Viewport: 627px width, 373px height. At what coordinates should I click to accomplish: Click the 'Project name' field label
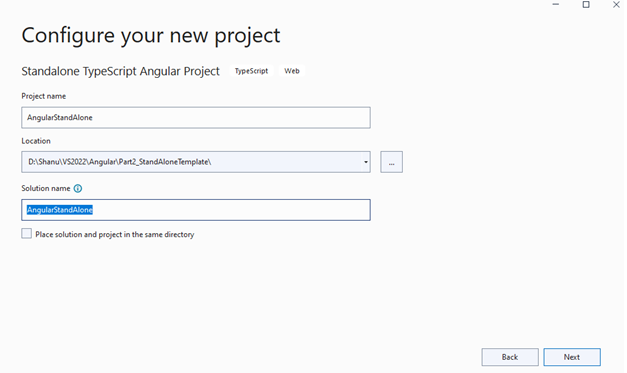(x=44, y=96)
